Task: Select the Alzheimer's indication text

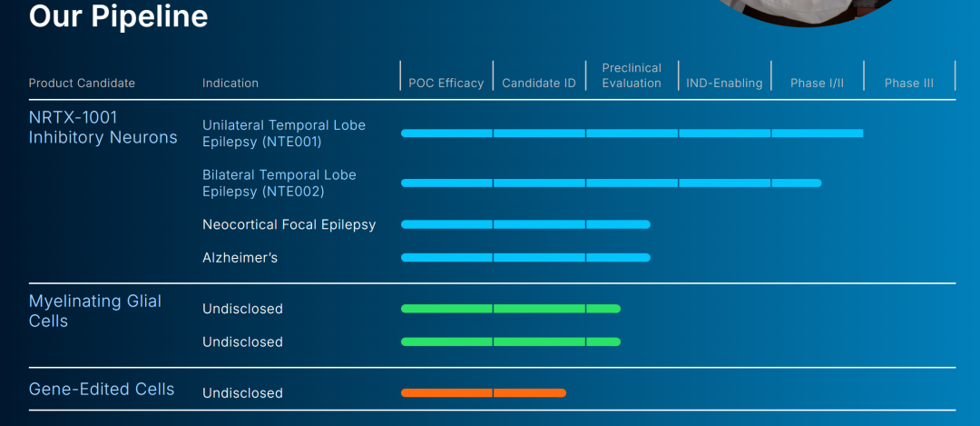Action: click(240, 258)
